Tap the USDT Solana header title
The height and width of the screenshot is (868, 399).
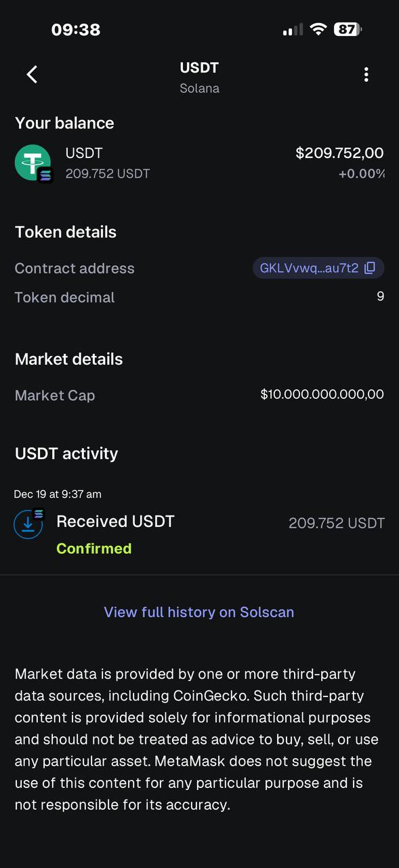(199, 76)
